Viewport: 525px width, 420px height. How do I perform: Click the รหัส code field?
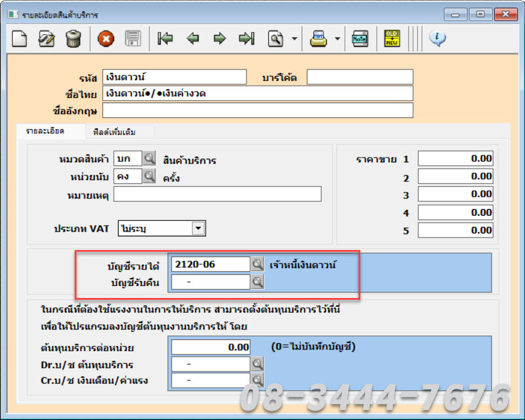174,77
